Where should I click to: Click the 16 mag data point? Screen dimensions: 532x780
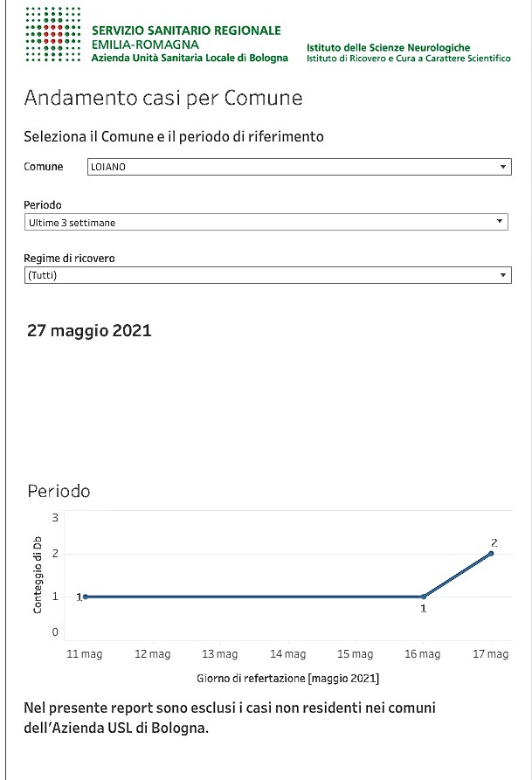(424, 597)
